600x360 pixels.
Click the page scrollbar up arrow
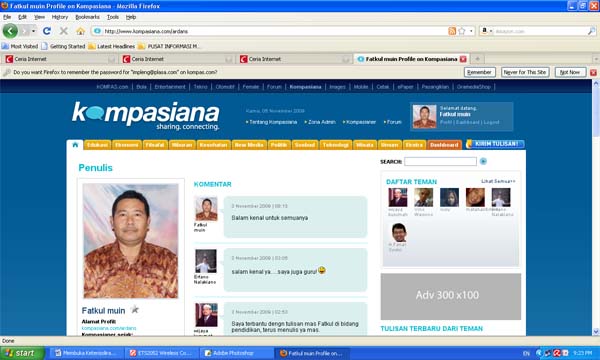coord(596,83)
